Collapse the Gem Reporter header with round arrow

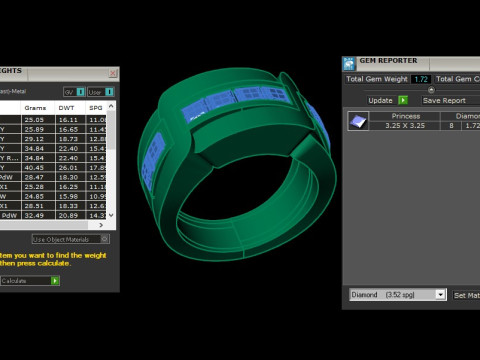[431, 90]
